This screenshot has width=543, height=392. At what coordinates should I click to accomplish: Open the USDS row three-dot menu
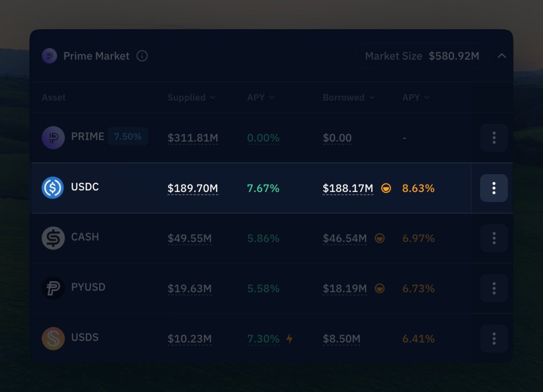click(494, 339)
